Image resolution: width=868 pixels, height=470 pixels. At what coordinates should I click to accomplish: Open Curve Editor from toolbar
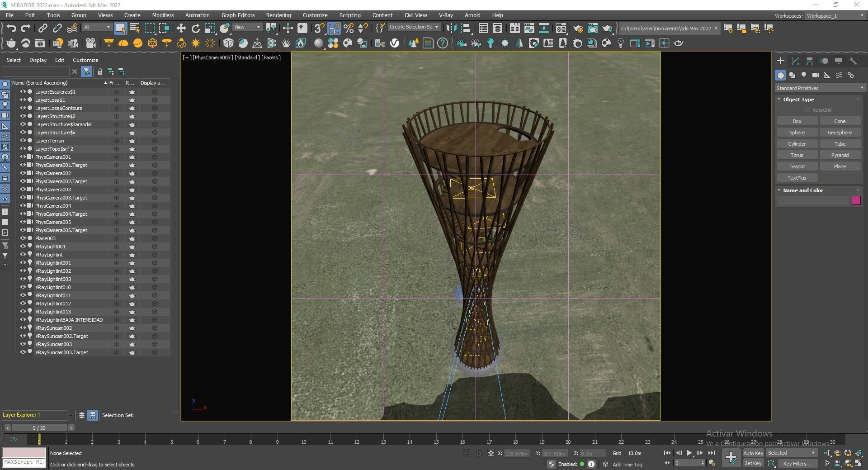pos(529,28)
